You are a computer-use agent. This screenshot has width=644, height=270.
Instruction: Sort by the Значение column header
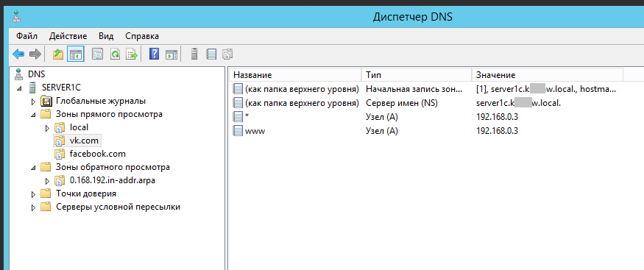548,75
